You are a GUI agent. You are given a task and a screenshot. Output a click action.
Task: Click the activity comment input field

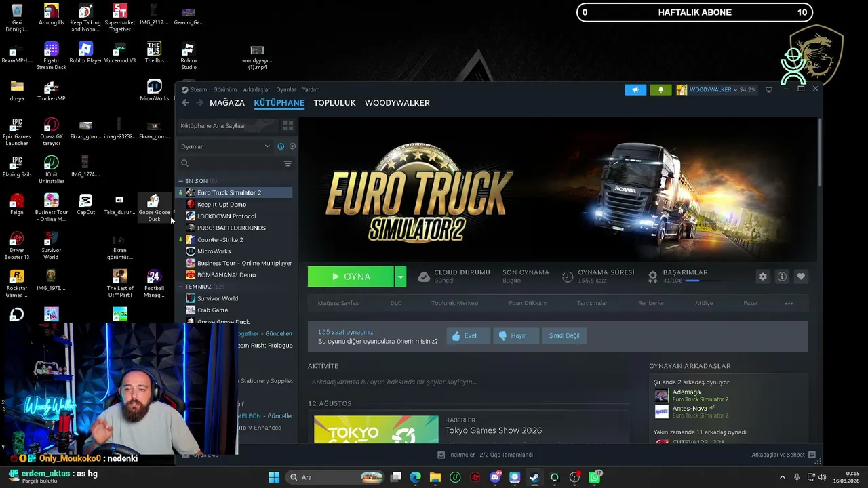tap(468, 382)
